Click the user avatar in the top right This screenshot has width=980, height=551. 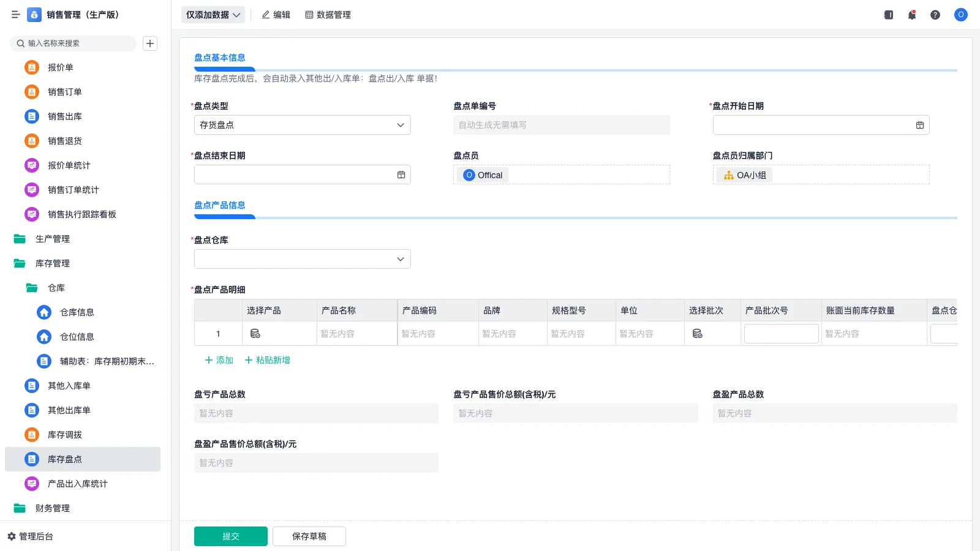(x=960, y=15)
